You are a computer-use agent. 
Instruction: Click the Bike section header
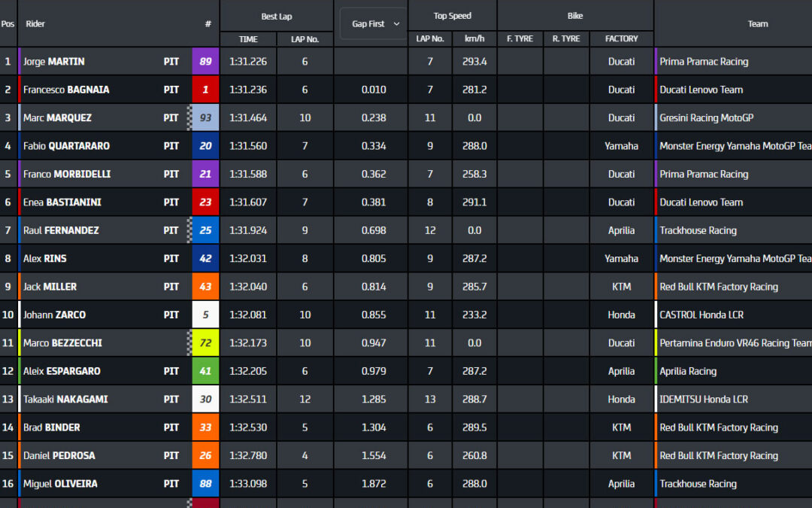coord(574,15)
